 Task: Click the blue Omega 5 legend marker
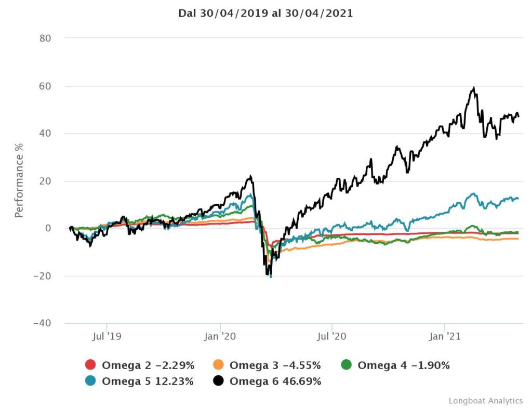[90, 381]
